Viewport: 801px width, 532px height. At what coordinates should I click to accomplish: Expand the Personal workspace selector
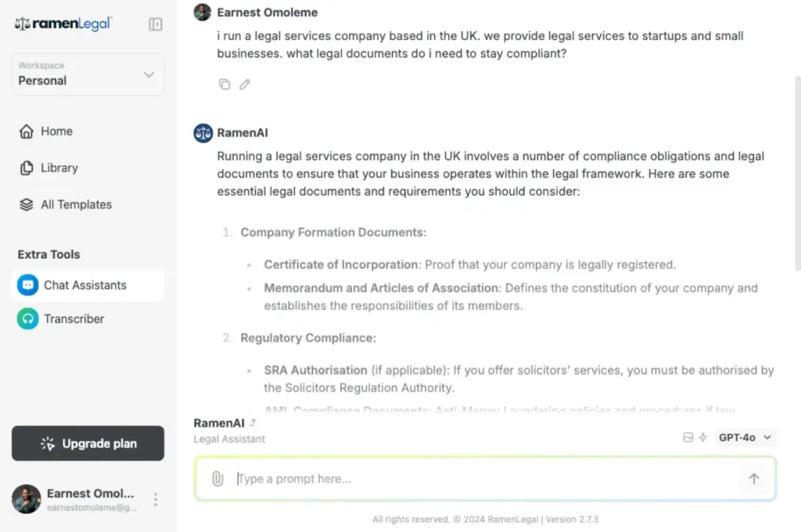point(87,74)
